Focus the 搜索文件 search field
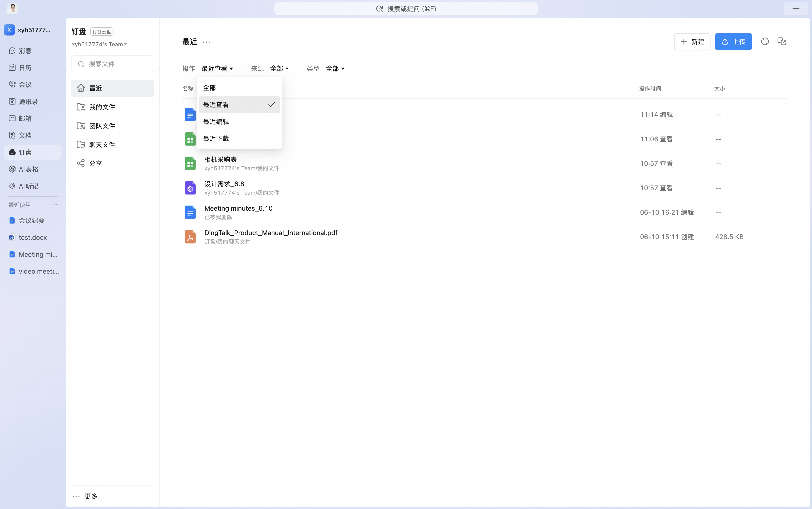 [x=113, y=64]
